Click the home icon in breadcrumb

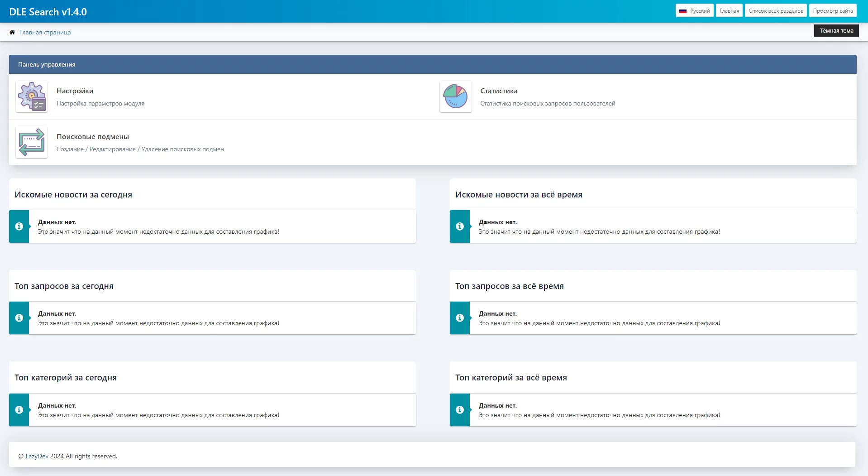[12, 32]
